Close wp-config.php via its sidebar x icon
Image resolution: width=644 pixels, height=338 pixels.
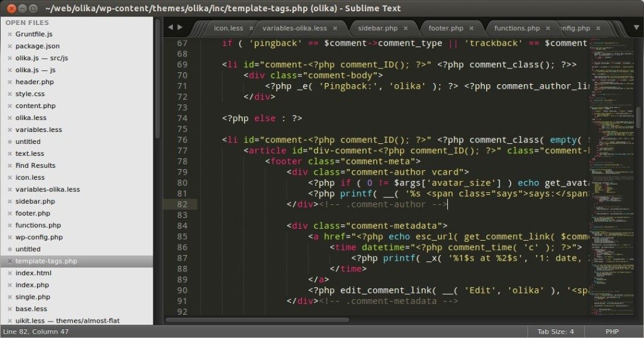[x=10, y=237]
